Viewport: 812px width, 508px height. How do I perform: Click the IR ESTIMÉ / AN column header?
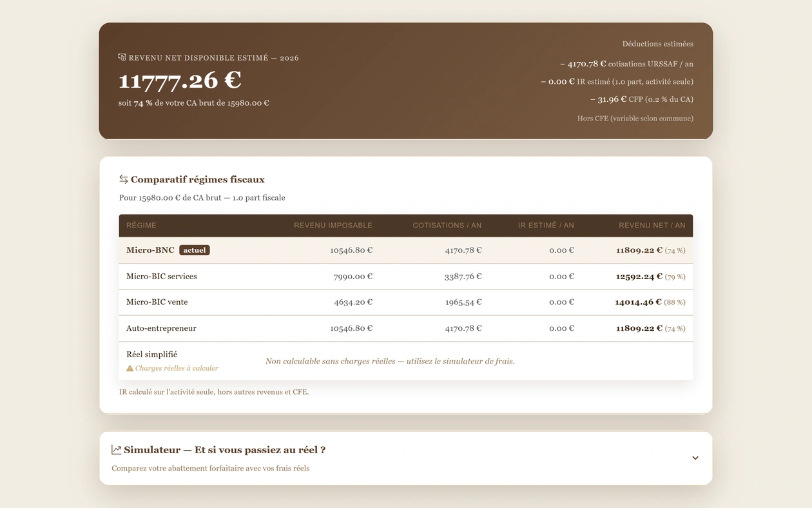pos(546,226)
